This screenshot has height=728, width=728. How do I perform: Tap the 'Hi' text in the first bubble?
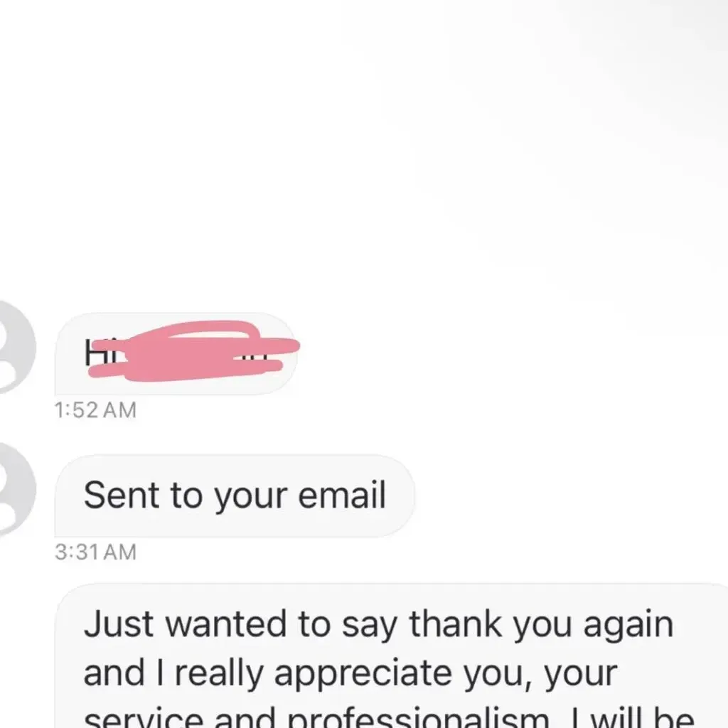tap(93, 353)
